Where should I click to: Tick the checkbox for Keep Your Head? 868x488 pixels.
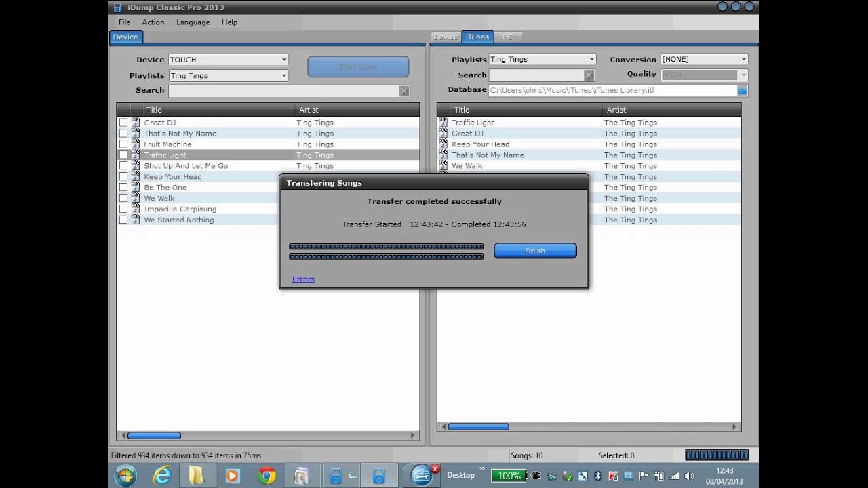(x=123, y=177)
